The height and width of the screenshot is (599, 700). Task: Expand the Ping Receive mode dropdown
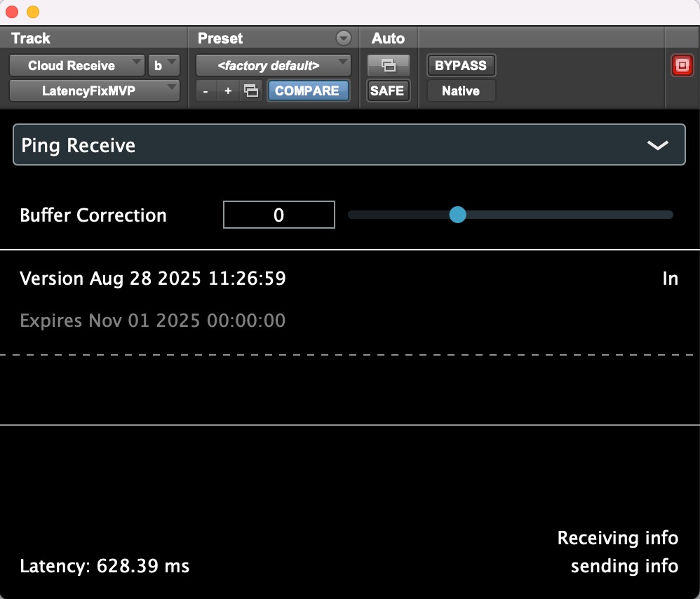pos(658,145)
